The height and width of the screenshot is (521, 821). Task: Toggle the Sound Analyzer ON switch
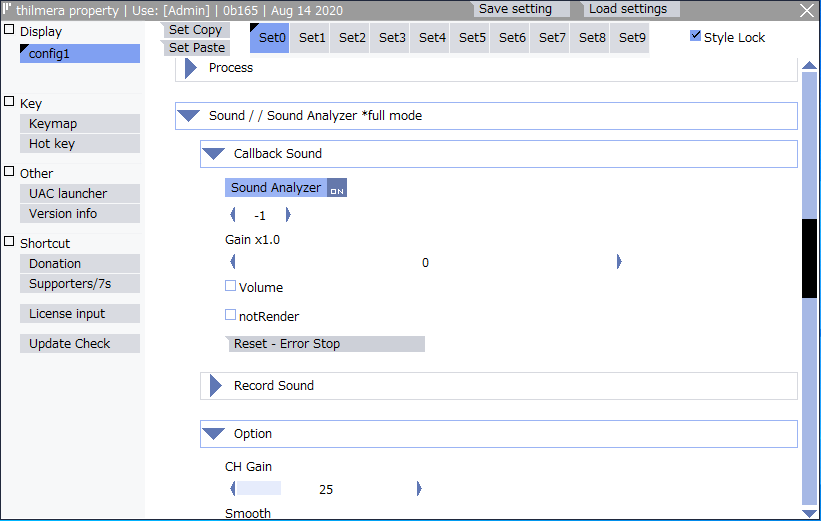[x=337, y=189]
